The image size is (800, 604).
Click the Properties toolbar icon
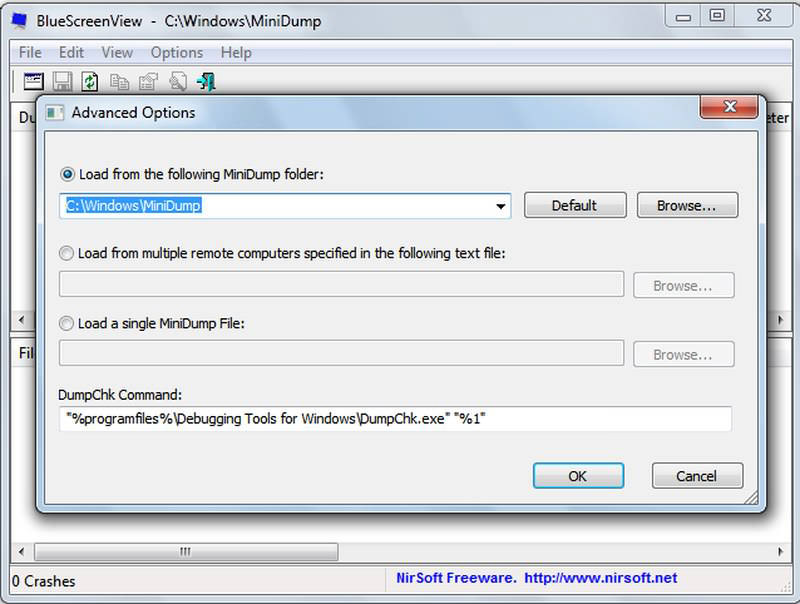pos(148,82)
